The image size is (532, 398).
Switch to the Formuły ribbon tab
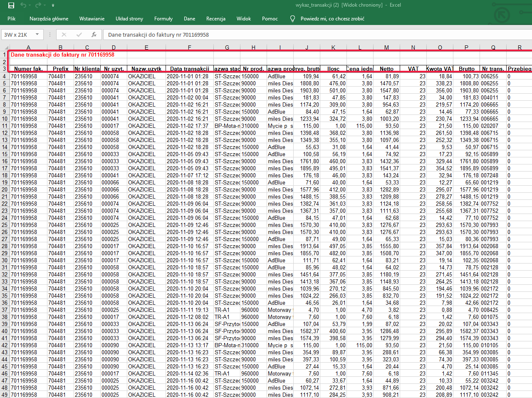163,19
